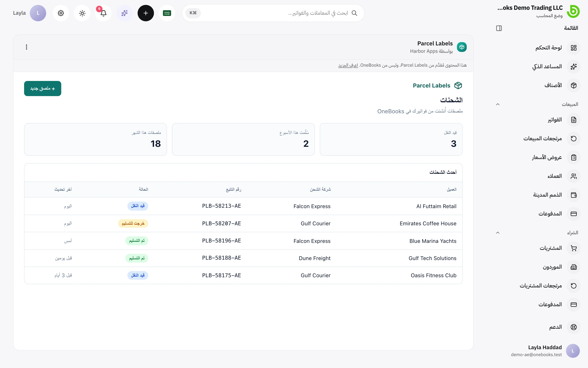This screenshot has width=588, height=368.
Task: Click the سُلّمت هذا الأسبوع stat card
Action: (x=243, y=139)
